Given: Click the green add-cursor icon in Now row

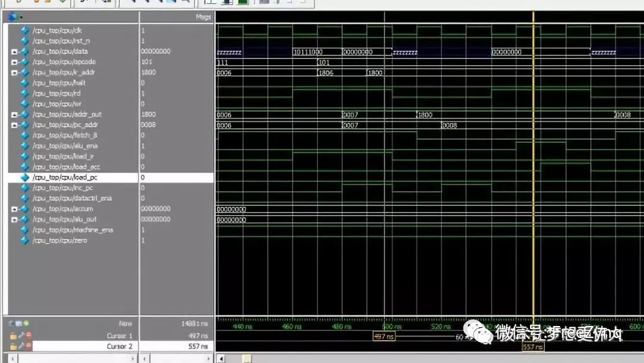Looking at the screenshot, I should point(26,324).
